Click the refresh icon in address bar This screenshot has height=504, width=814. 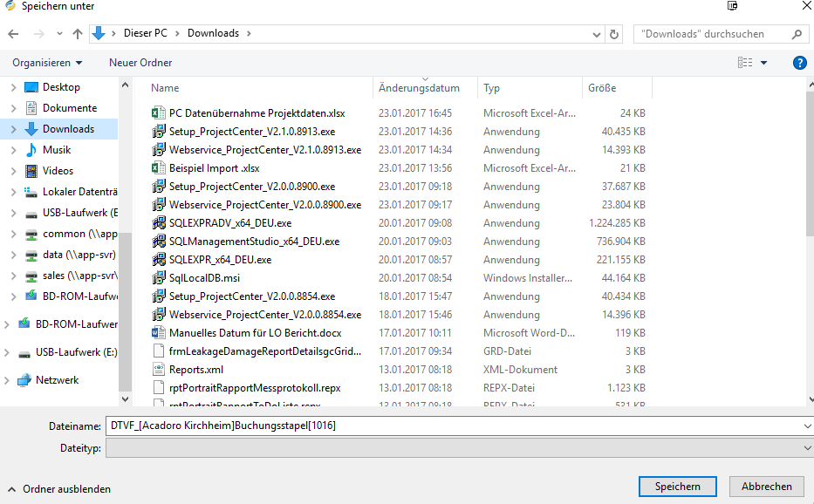pos(615,34)
